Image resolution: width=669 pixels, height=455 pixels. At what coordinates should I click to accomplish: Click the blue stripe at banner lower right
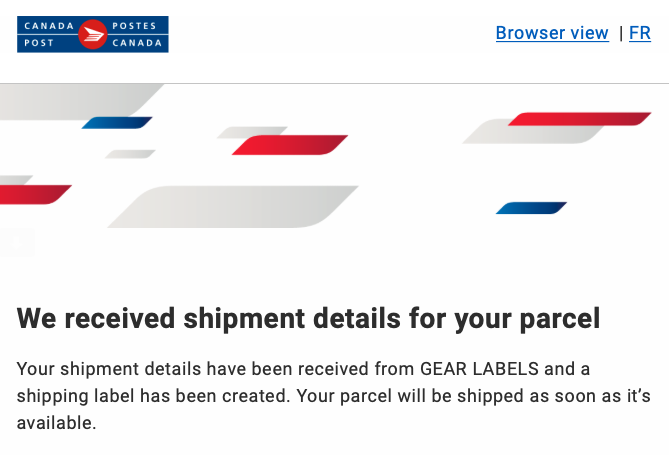pyautogui.click(x=531, y=208)
